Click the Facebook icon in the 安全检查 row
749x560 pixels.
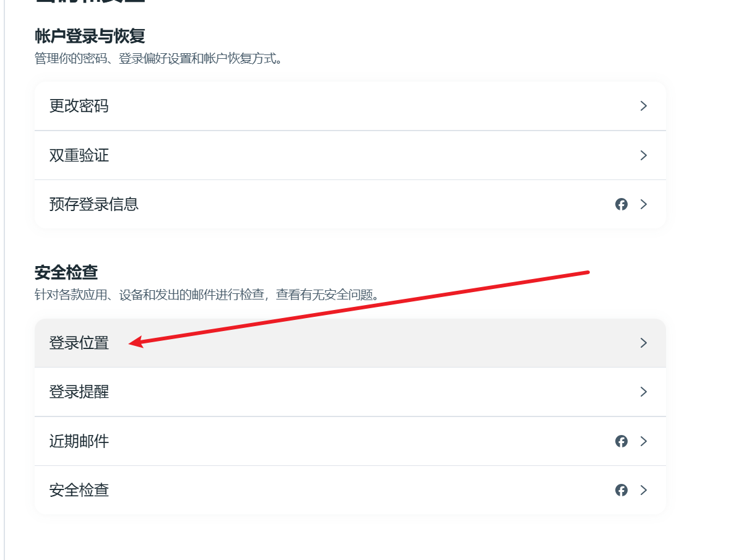tap(621, 490)
